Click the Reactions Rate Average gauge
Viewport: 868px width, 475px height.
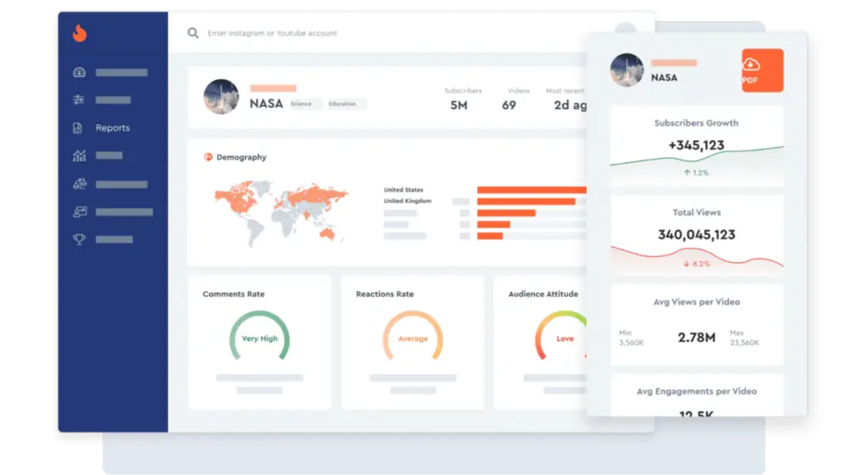413,337
